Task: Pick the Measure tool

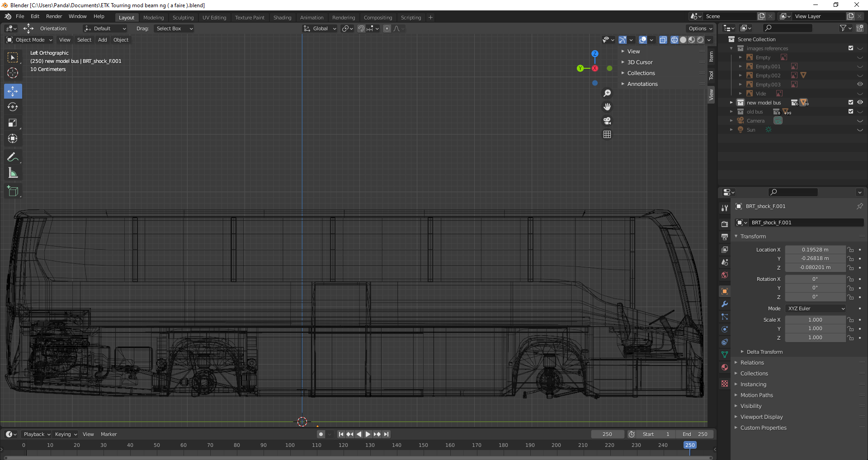Action: click(x=13, y=173)
